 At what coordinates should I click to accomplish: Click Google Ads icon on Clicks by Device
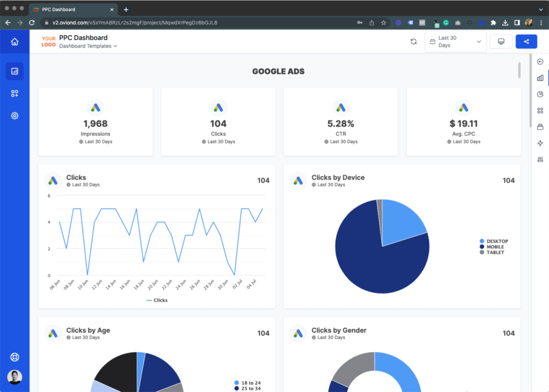[x=298, y=180]
